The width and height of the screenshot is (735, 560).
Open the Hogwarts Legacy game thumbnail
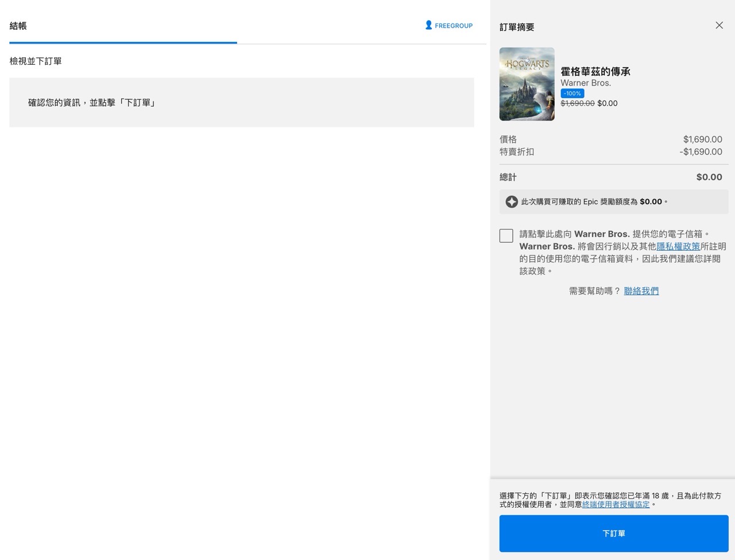[527, 84]
